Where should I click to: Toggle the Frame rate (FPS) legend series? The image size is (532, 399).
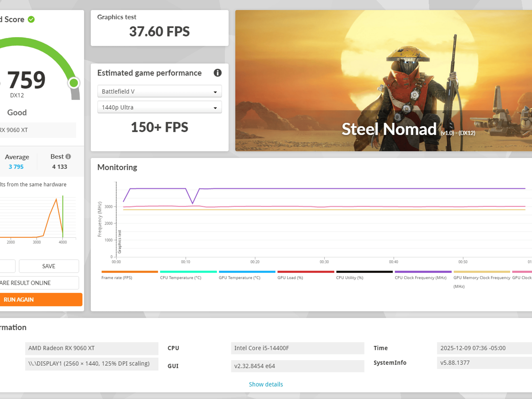pyautogui.click(x=129, y=275)
